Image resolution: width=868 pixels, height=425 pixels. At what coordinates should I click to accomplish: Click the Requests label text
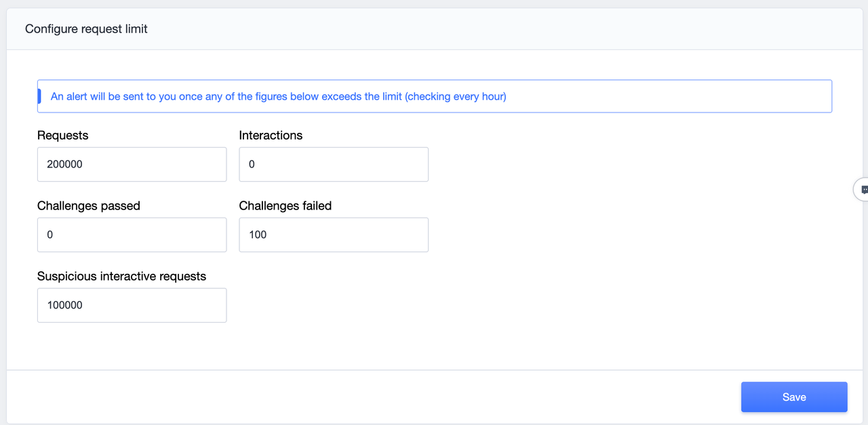[63, 136]
